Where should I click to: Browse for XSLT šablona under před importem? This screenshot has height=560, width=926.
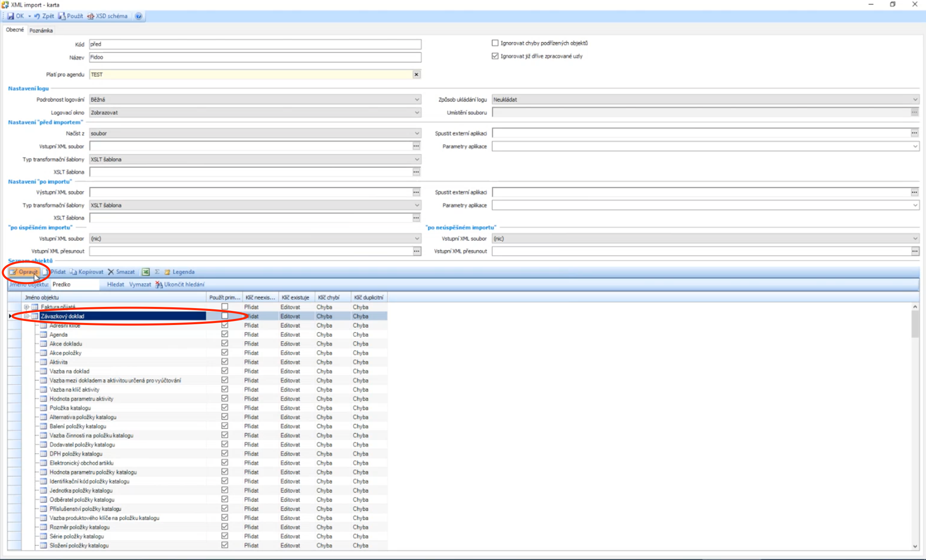tap(416, 172)
